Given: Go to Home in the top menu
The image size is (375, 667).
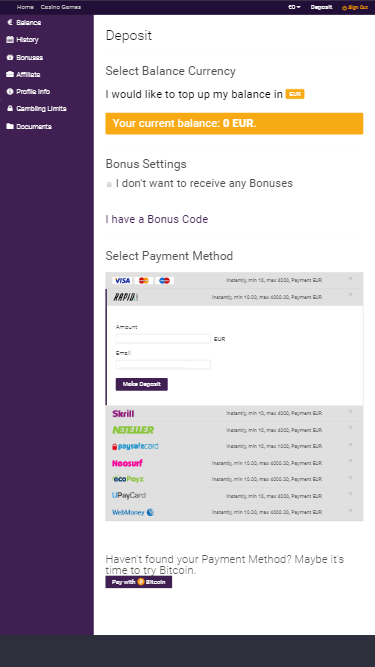Looking at the screenshot, I should (x=25, y=7).
